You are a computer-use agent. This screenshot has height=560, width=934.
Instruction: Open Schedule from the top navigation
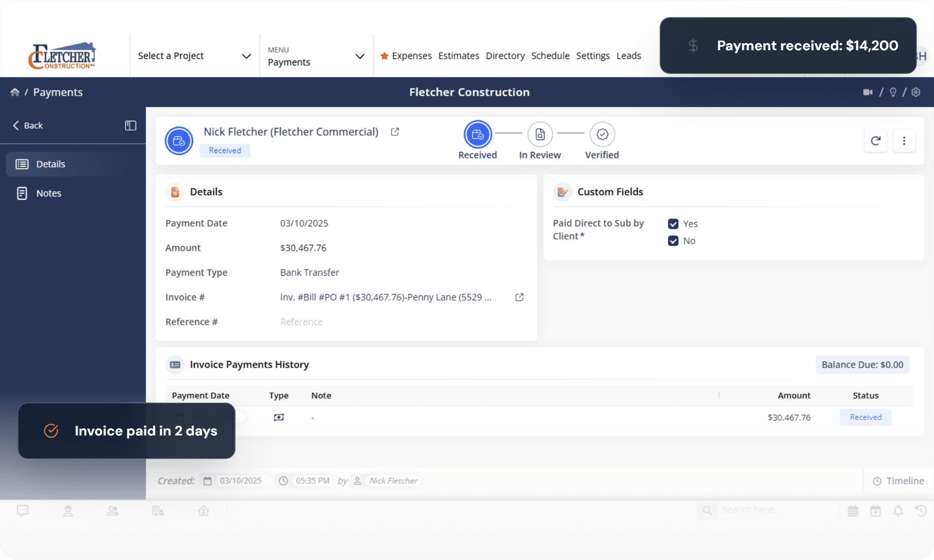(550, 55)
